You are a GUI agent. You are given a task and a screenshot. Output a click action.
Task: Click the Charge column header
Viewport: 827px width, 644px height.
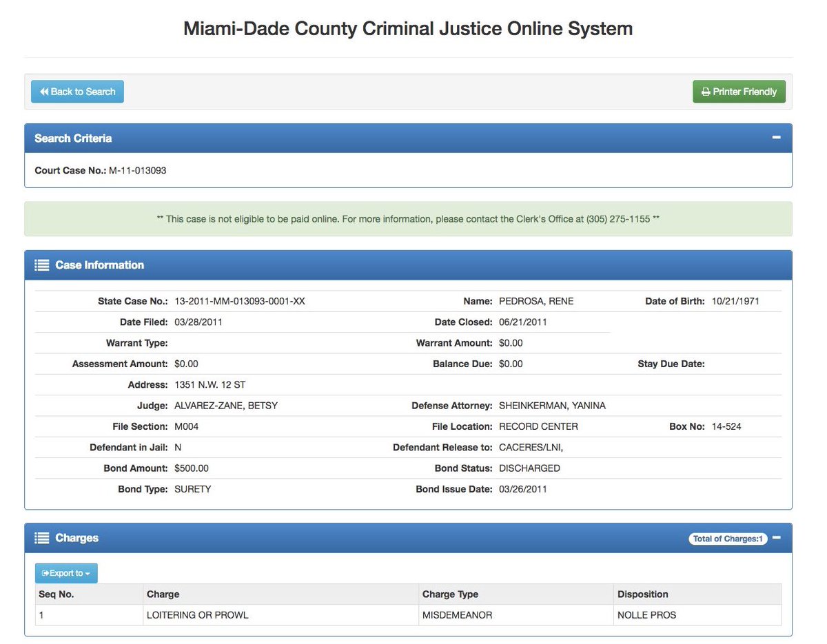tap(280, 594)
